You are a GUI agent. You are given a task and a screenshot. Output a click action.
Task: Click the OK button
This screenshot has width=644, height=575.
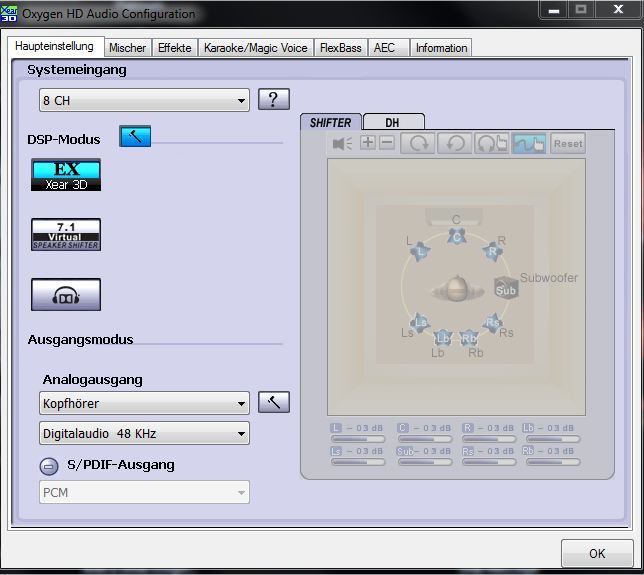597,553
